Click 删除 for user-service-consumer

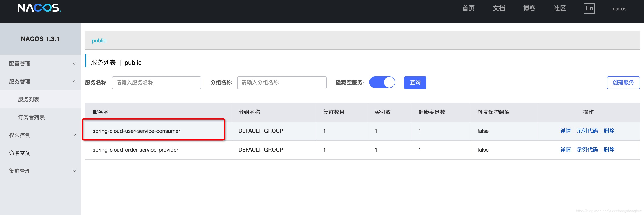coord(609,131)
